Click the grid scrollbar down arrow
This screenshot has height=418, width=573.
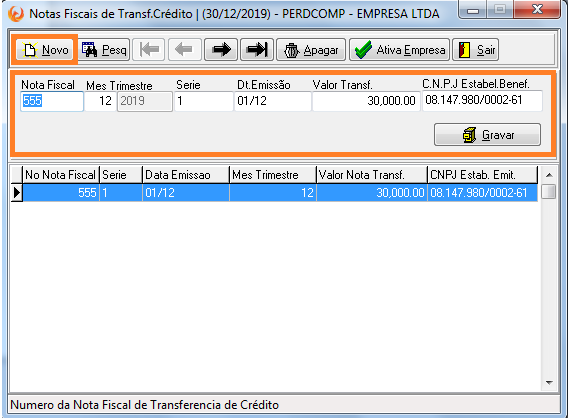(549, 383)
